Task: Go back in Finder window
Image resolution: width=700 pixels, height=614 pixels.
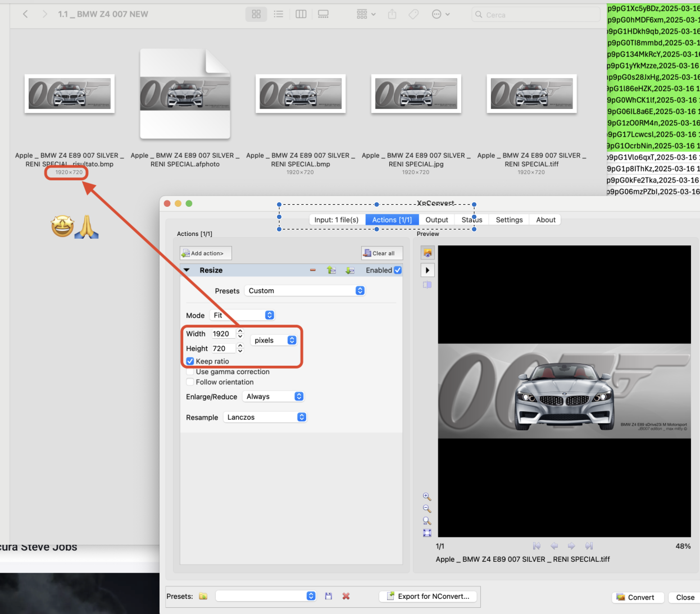Action: (x=25, y=14)
